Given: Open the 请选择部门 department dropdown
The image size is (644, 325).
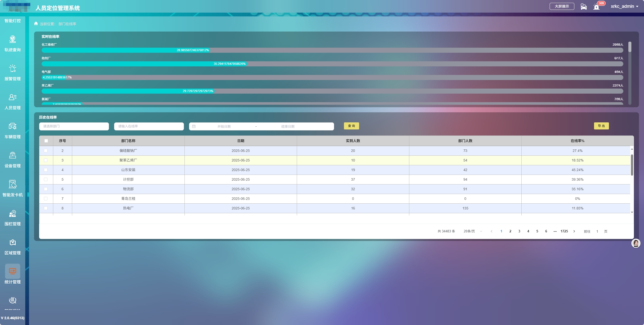Looking at the screenshot, I should [74, 126].
